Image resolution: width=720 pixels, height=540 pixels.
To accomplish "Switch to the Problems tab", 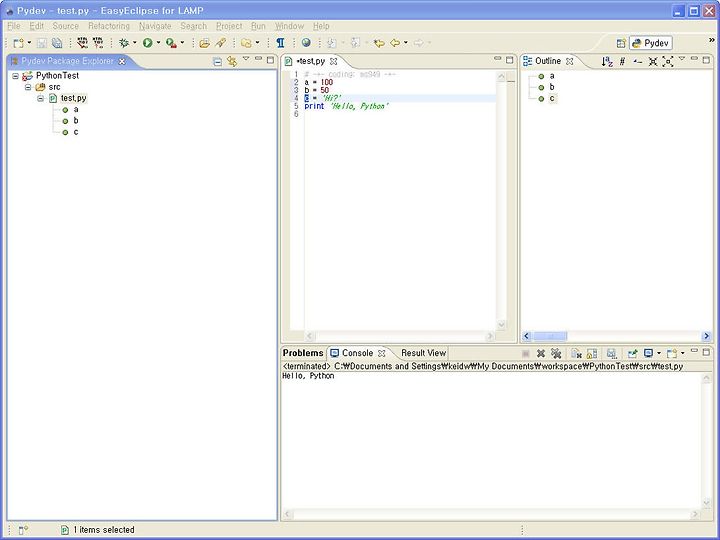I will click(303, 353).
